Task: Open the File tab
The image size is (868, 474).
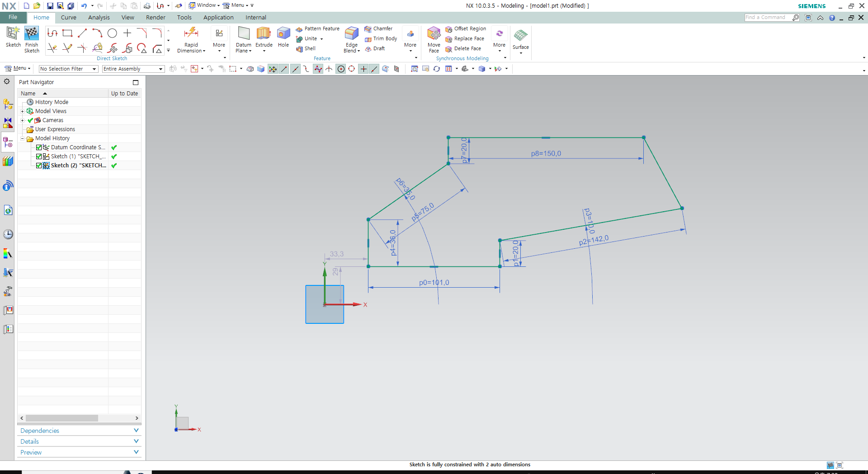Action: (x=13, y=17)
